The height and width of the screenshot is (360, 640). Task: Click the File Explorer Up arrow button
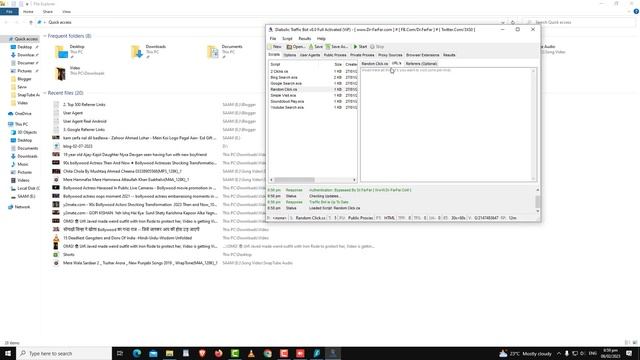(31, 22)
